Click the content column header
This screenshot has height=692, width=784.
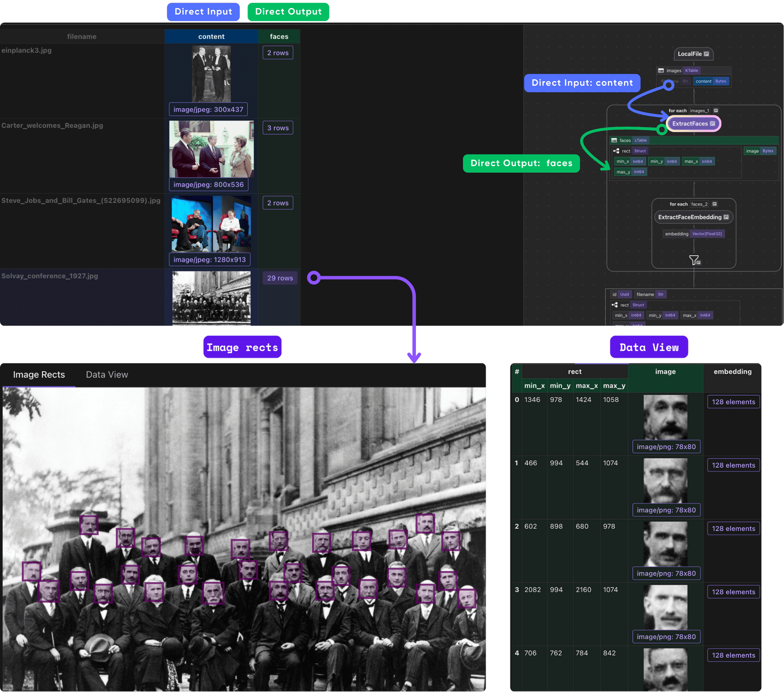tap(211, 36)
